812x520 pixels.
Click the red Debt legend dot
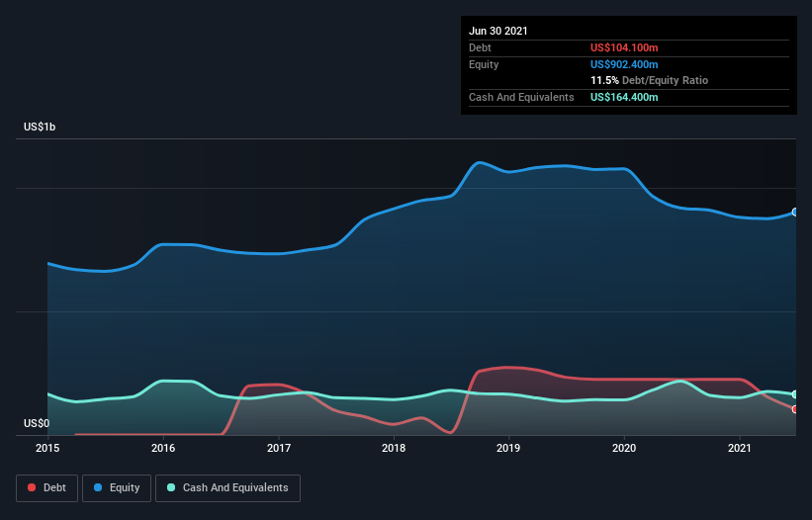(x=32, y=487)
